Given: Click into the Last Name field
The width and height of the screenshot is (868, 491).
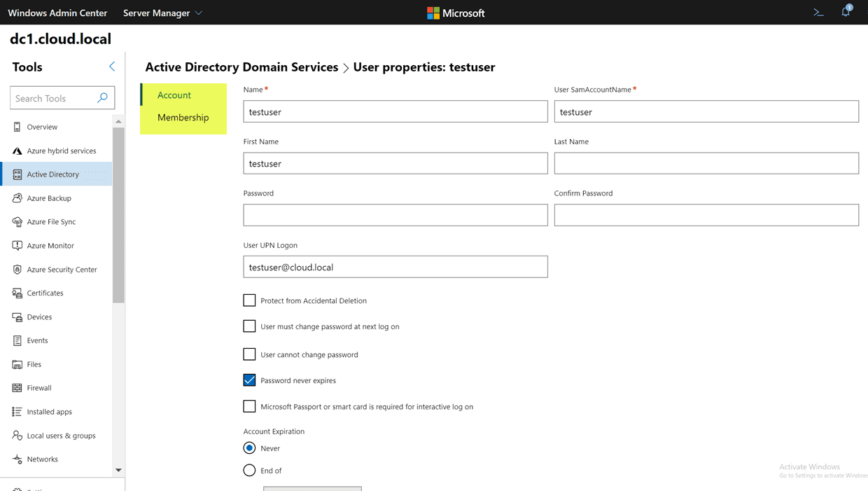Looking at the screenshot, I should 706,163.
